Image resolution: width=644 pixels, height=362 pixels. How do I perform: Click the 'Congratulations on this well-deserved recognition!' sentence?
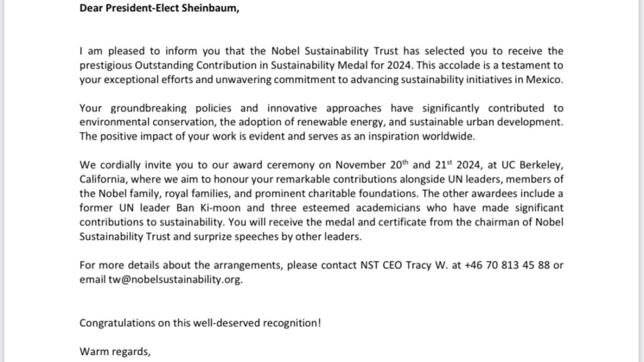200,323
